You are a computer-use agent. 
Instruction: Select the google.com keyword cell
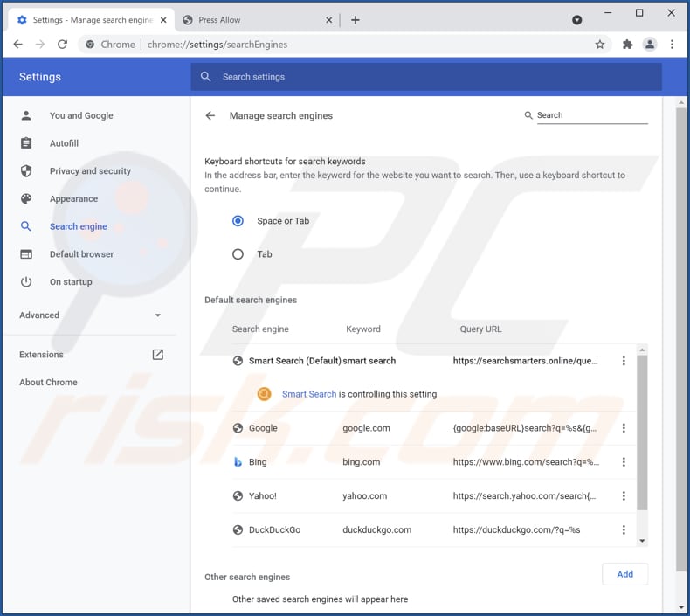point(366,428)
